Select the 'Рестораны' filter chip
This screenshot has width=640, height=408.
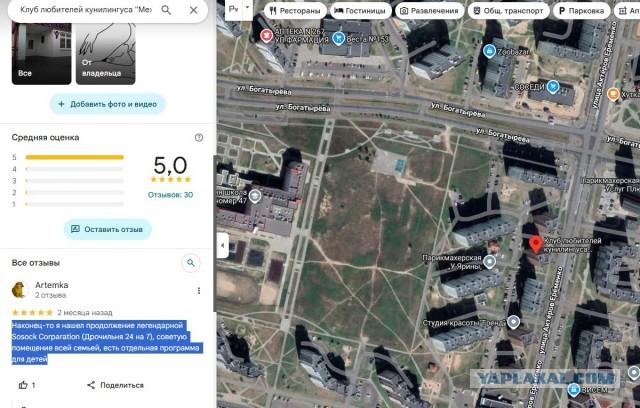pos(295,11)
